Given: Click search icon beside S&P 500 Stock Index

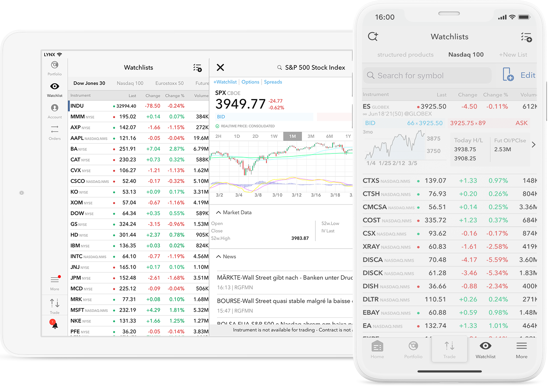Looking at the screenshot, I should (279, 68).
